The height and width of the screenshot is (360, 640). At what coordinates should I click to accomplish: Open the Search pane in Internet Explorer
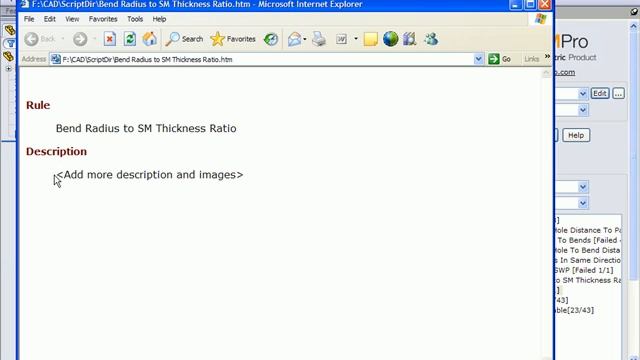(184, 39)
